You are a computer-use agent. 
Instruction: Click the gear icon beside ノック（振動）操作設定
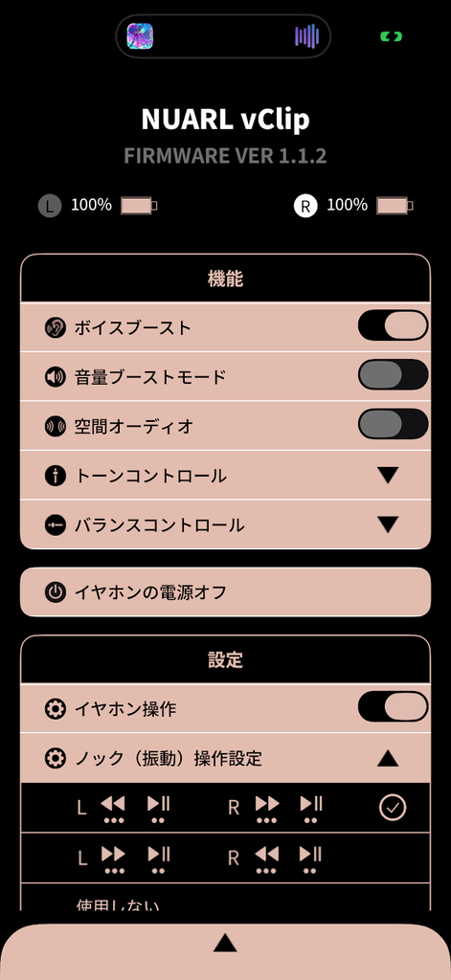[x=56, y=759]
